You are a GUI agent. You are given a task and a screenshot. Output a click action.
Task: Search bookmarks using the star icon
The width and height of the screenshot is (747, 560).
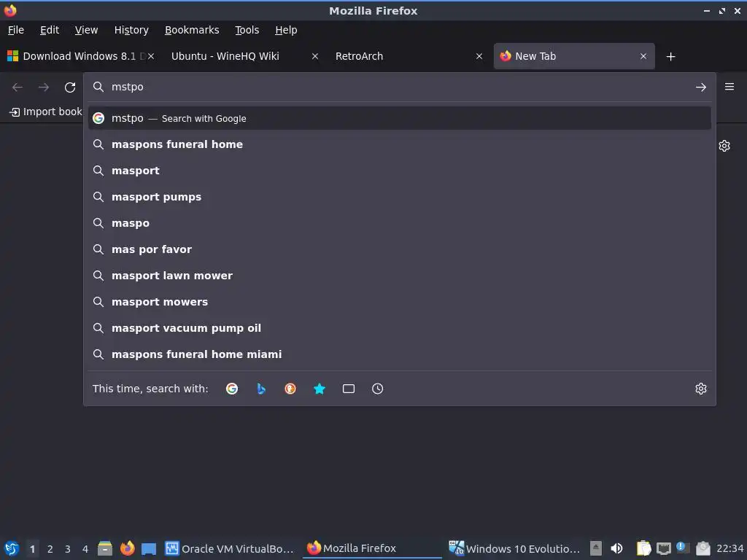pyautogui.click(x=320, y=389)
